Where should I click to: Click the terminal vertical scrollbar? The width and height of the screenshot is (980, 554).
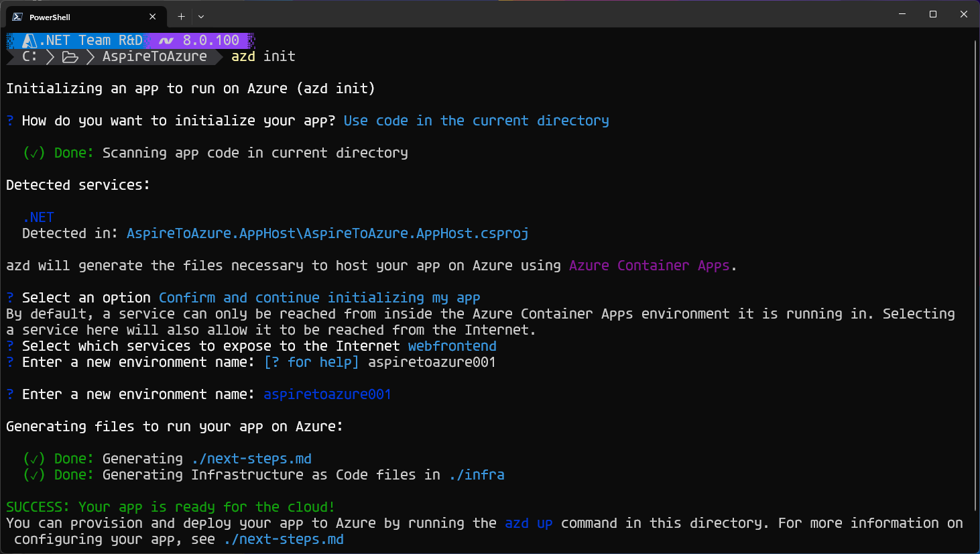(x=975, y=275)
